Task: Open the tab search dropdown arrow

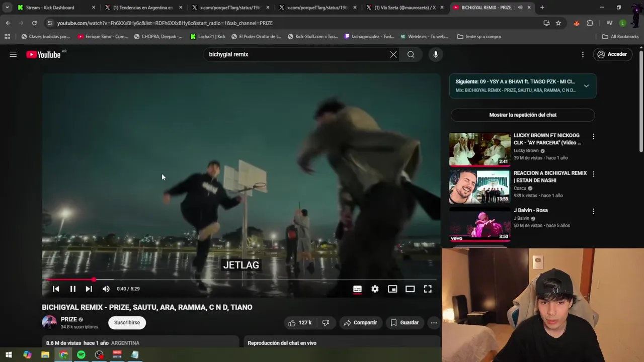Action: point(7,8)
